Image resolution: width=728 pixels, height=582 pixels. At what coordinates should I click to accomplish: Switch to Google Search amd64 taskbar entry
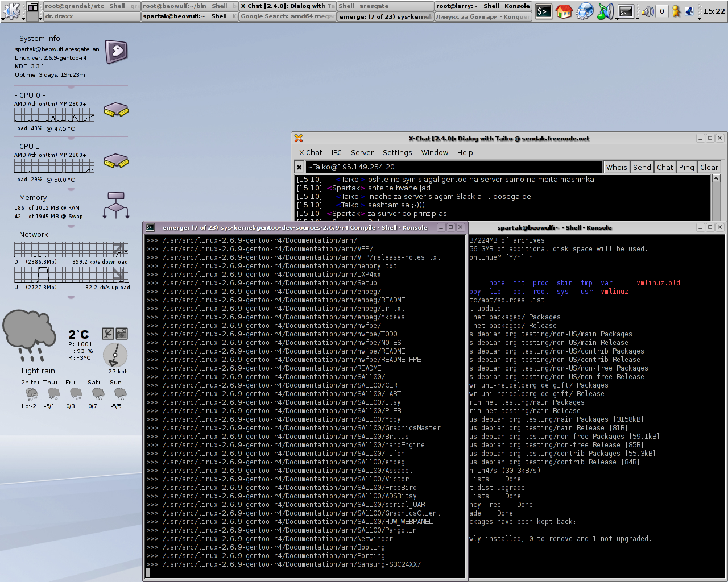pyautogui.click(x=288, y=16)
